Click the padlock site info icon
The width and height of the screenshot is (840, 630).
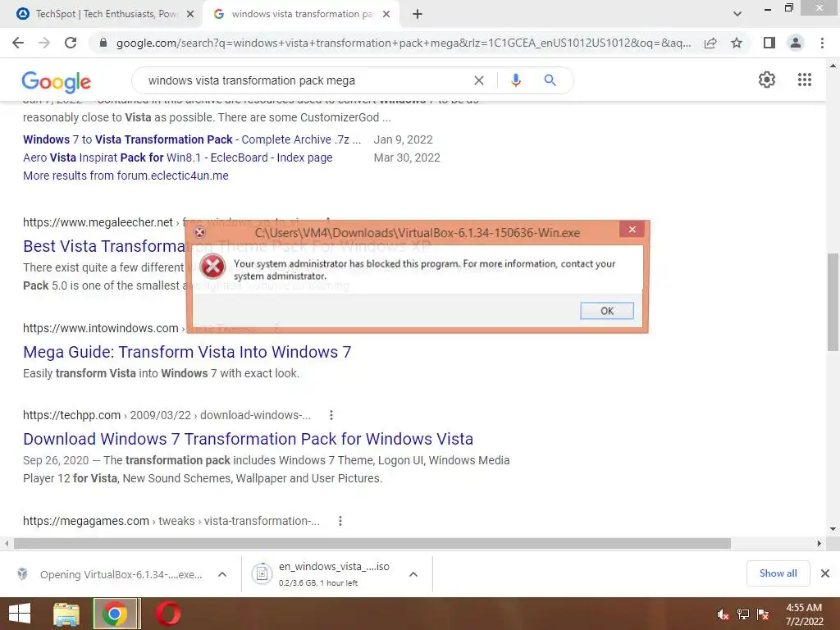click(103, 43)
